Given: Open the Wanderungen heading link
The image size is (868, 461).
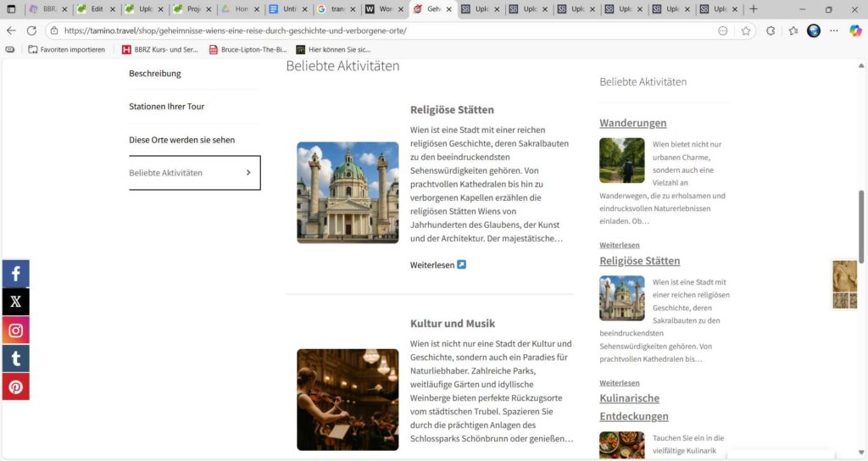Looking at the screenshot, I should (x=632, y=123).
